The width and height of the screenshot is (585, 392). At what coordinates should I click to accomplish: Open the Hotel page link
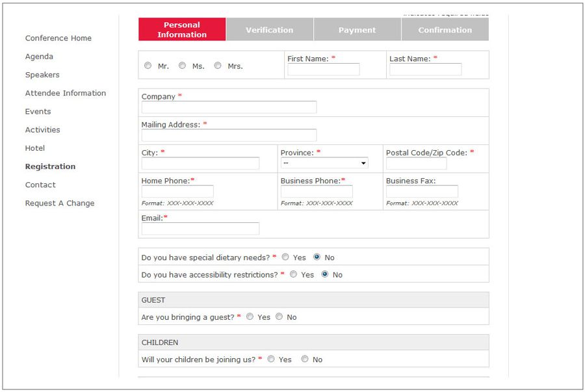35,148
